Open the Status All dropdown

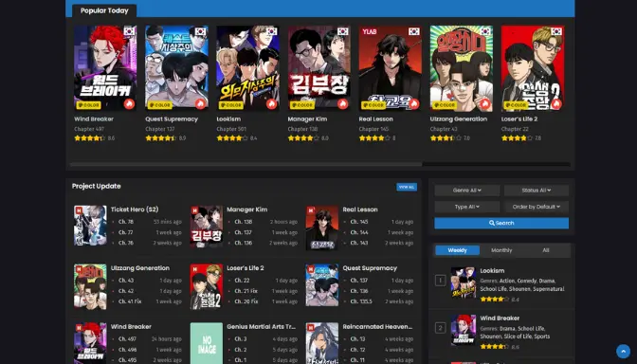tap(537, 191)
